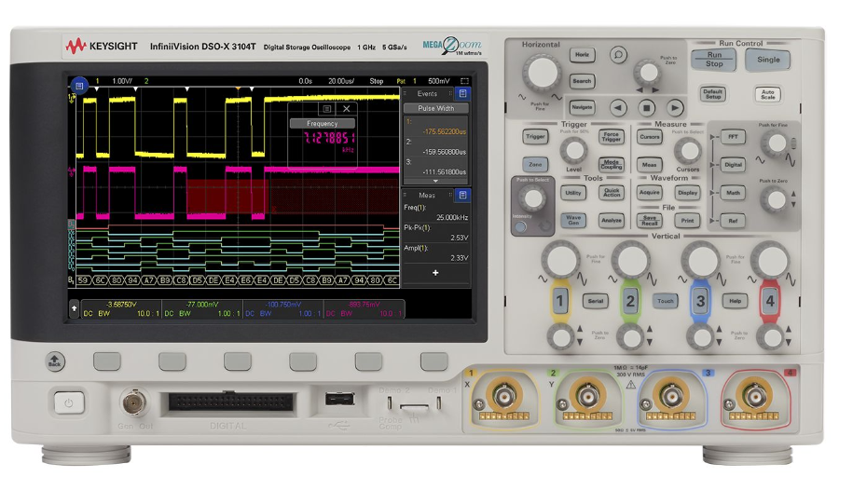The image size is (853, 504).
Task: Select the channel 1 ground marker on screen
Action: [x=72, y=98]
